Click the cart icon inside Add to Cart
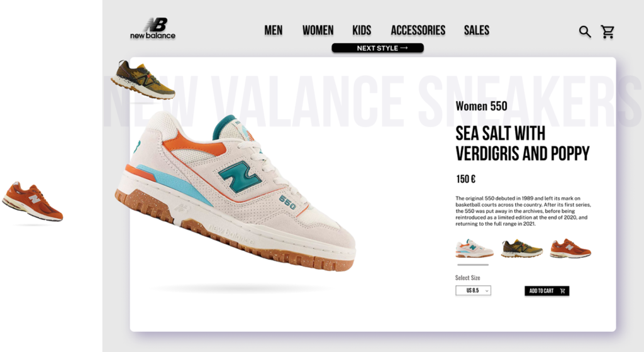Viewport: 644px width, 352px height. coord(562,291)
